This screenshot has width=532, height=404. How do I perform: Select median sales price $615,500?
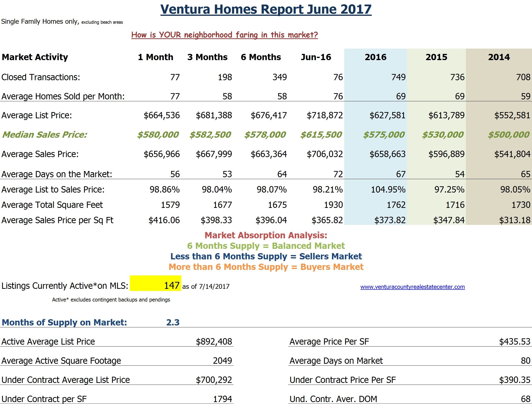pos(321,135)
